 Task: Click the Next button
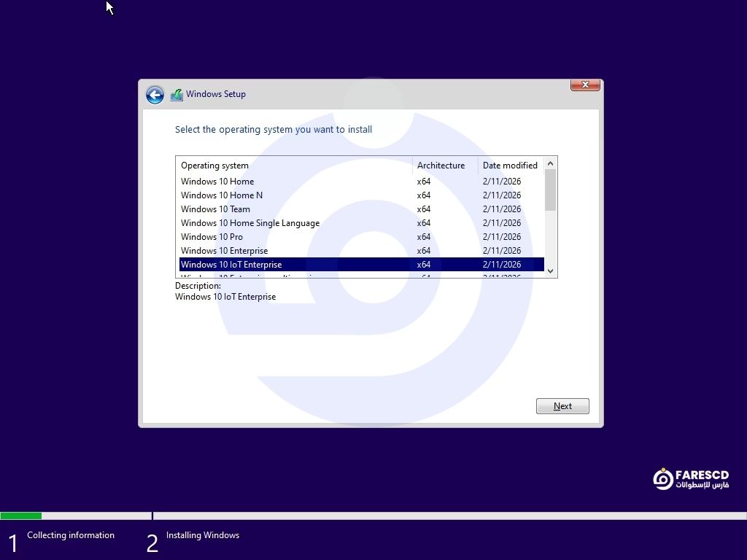coord(562,406)
